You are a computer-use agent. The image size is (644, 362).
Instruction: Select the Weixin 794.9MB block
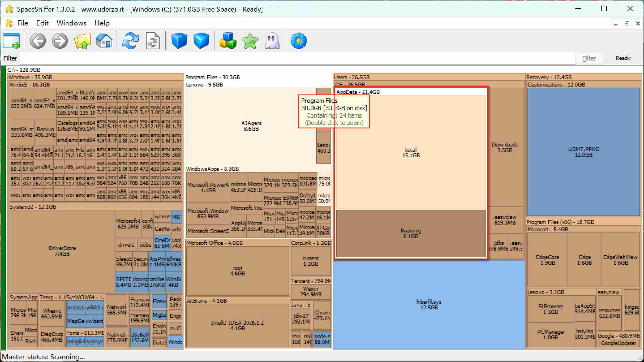pos(311,292)
